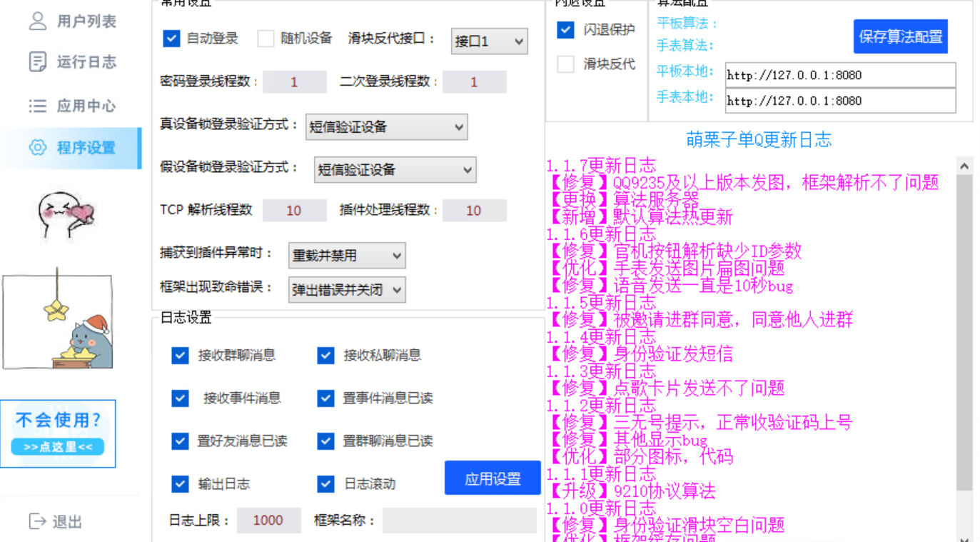Click the dinosaur with star illustration
Screen dimensions: 980x542
(x=58, y=319)
